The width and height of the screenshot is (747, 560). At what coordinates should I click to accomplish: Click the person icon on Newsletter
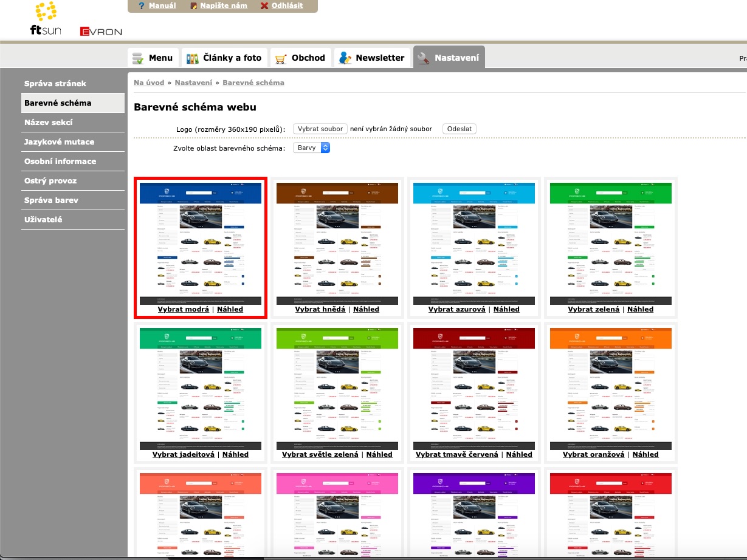pos(345,58)
